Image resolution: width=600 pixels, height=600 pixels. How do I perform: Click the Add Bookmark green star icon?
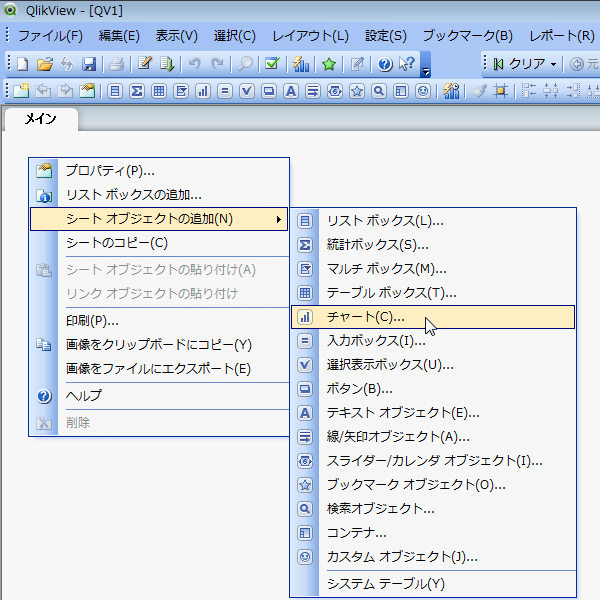pyautogui.click(x=329, y=64)
